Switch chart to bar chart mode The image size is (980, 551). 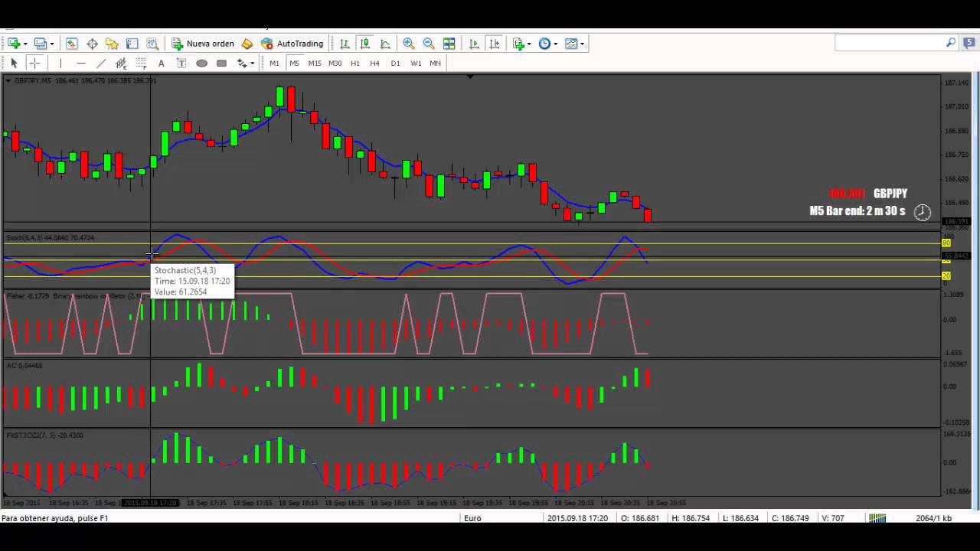tap(345, 44)
